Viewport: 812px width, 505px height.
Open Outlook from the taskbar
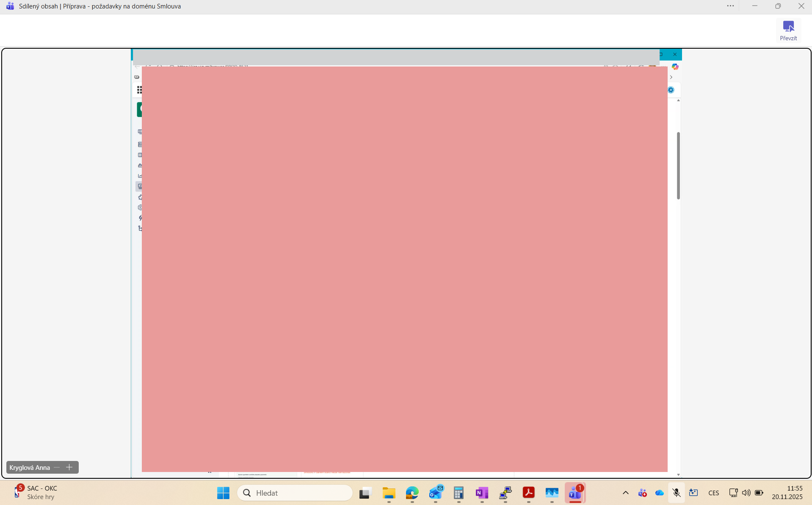435,493
